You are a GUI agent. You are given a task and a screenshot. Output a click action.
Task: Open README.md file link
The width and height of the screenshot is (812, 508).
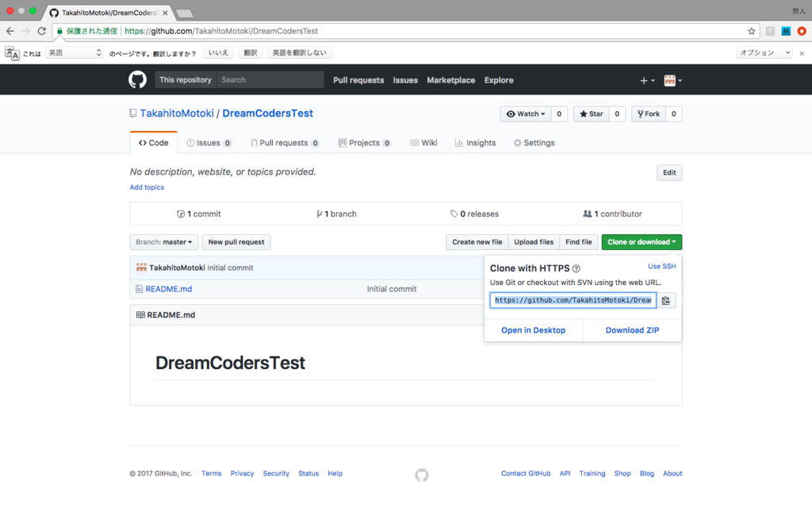(168, 289)
